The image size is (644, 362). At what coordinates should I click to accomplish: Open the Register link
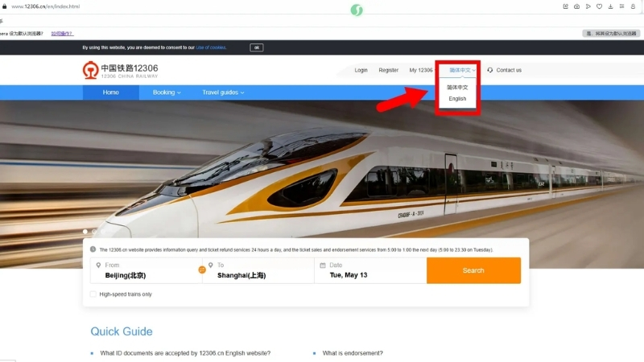(x=389, y=70)
